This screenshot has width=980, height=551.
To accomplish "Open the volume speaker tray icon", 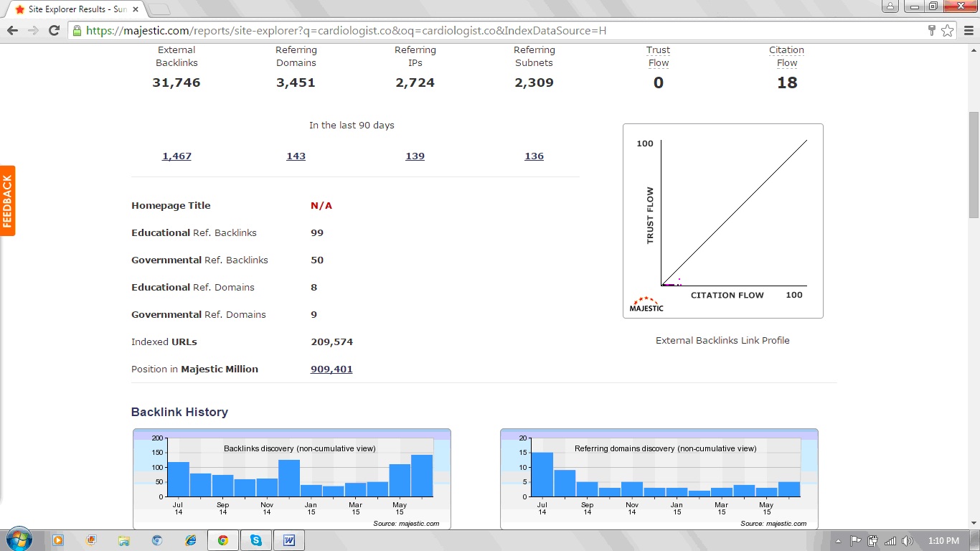I will pyautogui.click(x=908, y=541).
